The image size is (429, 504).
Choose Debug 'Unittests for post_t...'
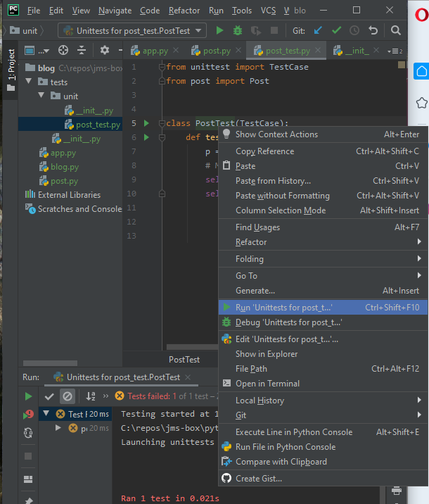[323, 322]
